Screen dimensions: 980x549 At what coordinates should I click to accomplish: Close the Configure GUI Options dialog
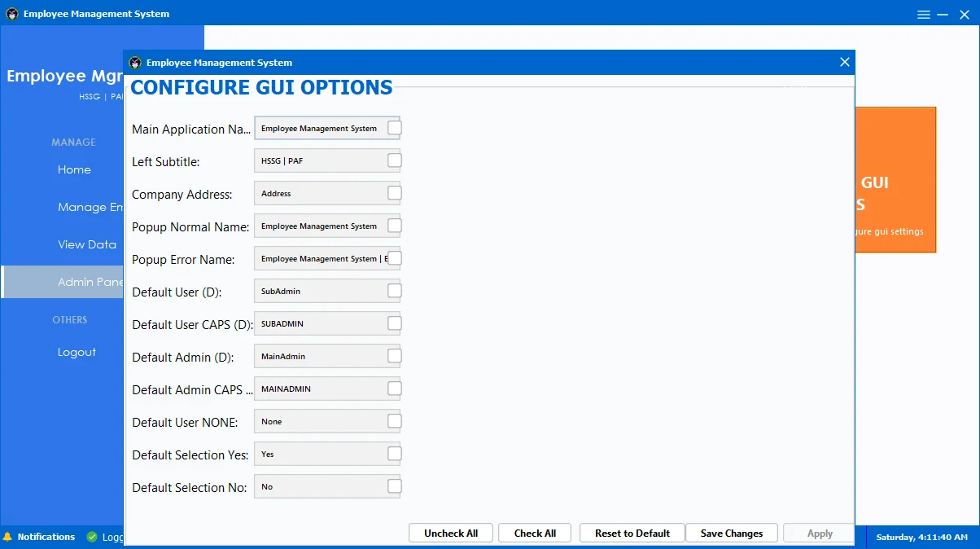845,62
